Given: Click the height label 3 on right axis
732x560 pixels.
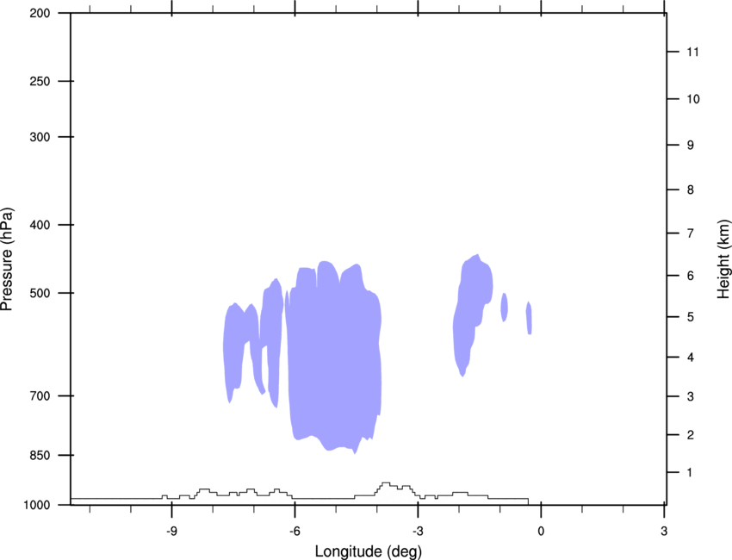Looking at the screenshot, I should point(691,396).
